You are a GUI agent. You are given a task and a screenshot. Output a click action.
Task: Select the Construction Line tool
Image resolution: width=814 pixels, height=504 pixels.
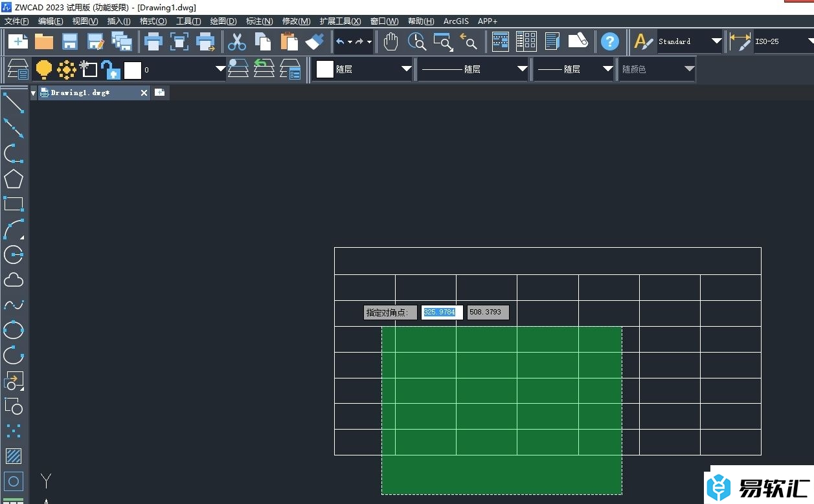click(x=14, y=127)
